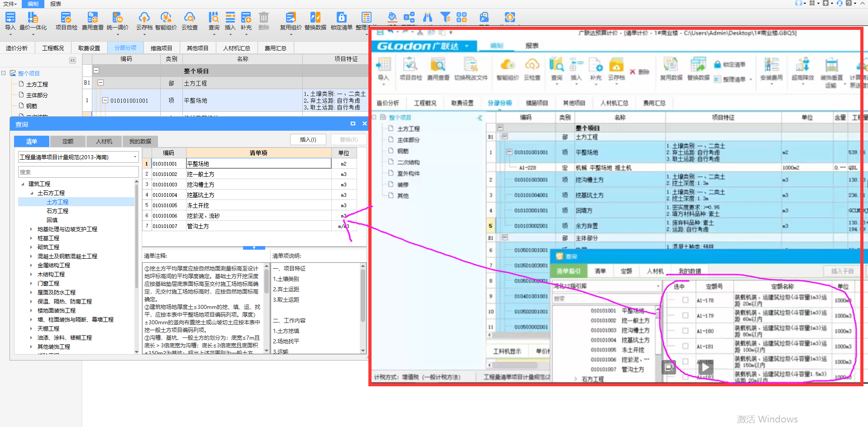Click the 查询 query icon in main toolbar

click(x=214, y=18)
